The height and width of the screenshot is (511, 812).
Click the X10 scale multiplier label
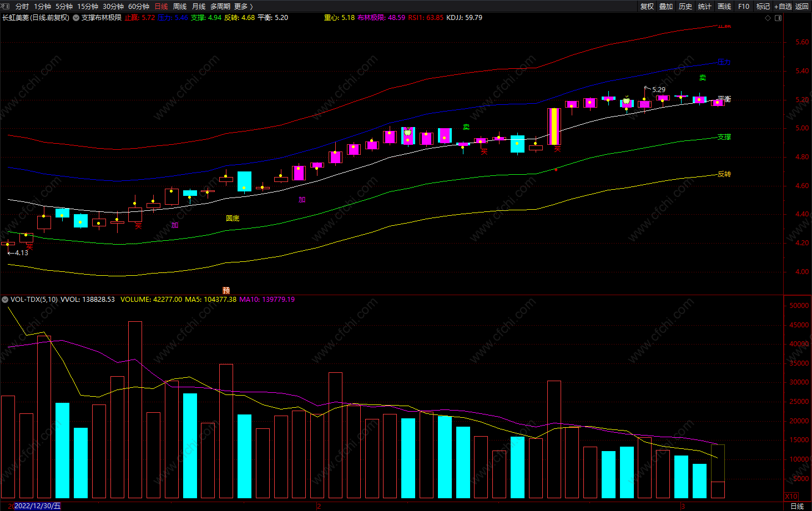click(x=791, y=496)
